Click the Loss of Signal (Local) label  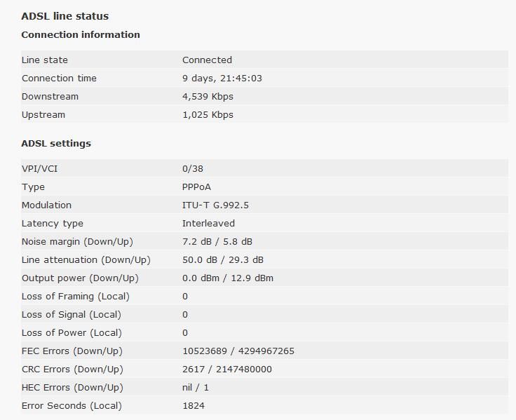click(72, 315)
